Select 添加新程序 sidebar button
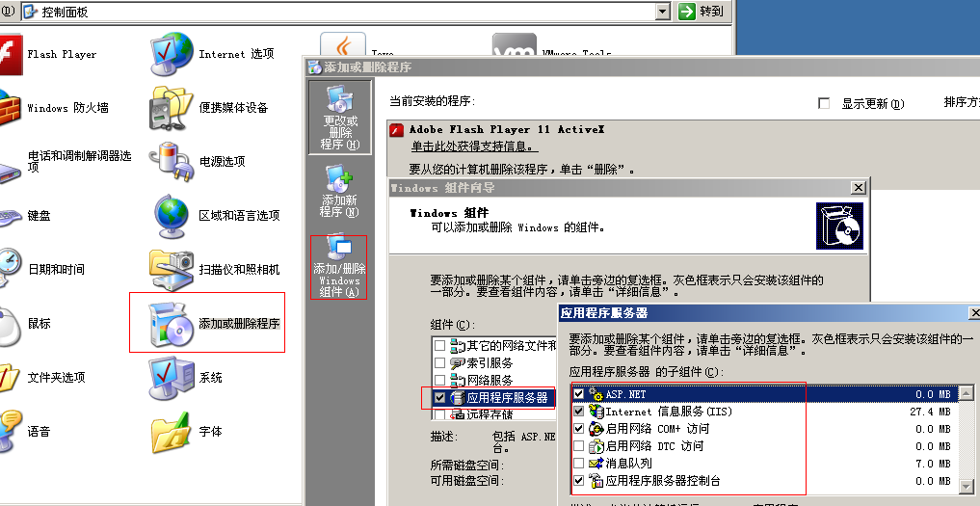This screenshot has width=980, height=506. (x=339, y=192)
